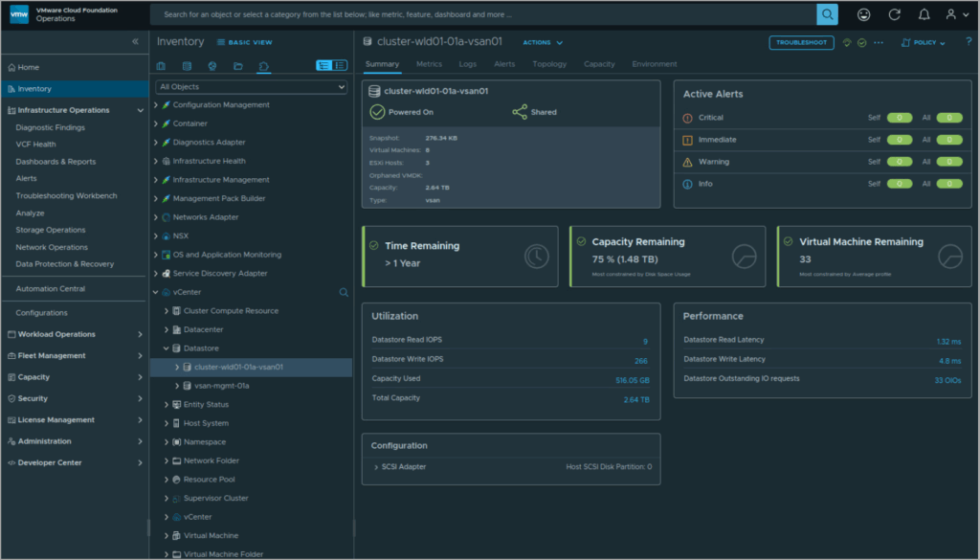
Task: Open the Topology tab
Action: pyautogui.click(x=549, y=64)
